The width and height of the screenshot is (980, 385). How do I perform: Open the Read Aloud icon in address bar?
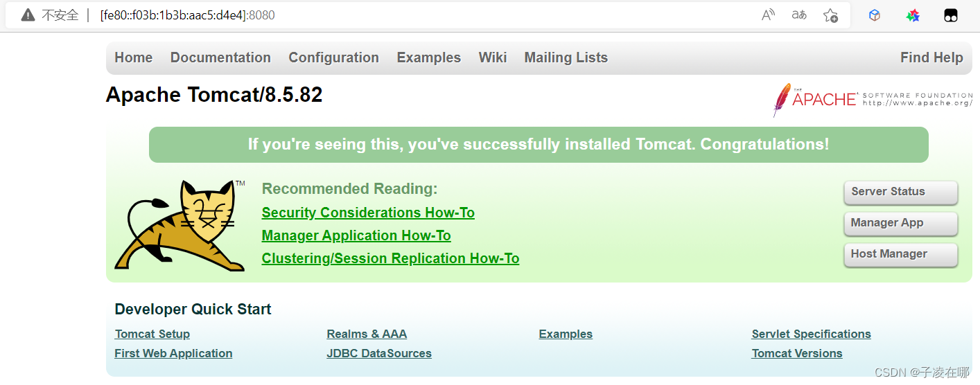[x=768, y=15]
